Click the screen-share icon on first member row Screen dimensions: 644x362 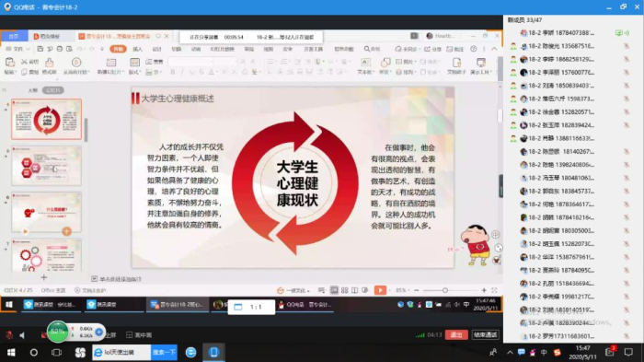coord(618,33)
